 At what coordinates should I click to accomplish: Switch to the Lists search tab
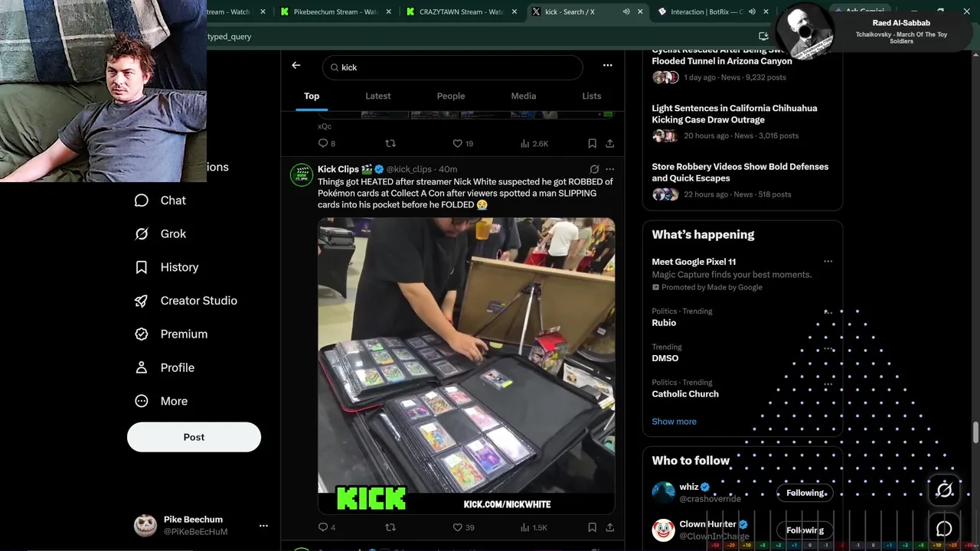pyautogui.click(x=592, y=96)
